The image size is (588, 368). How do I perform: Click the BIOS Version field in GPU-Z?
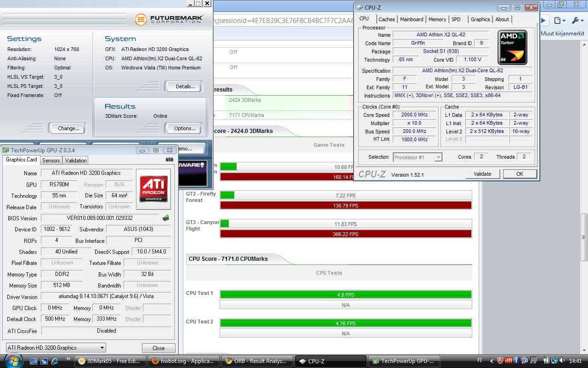coord(100,218)
